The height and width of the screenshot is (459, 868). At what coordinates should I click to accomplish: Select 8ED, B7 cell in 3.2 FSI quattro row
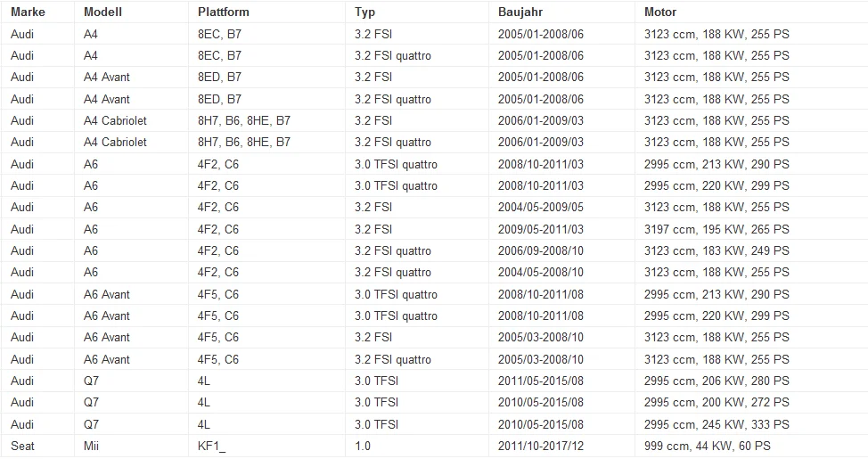(219, 99)
